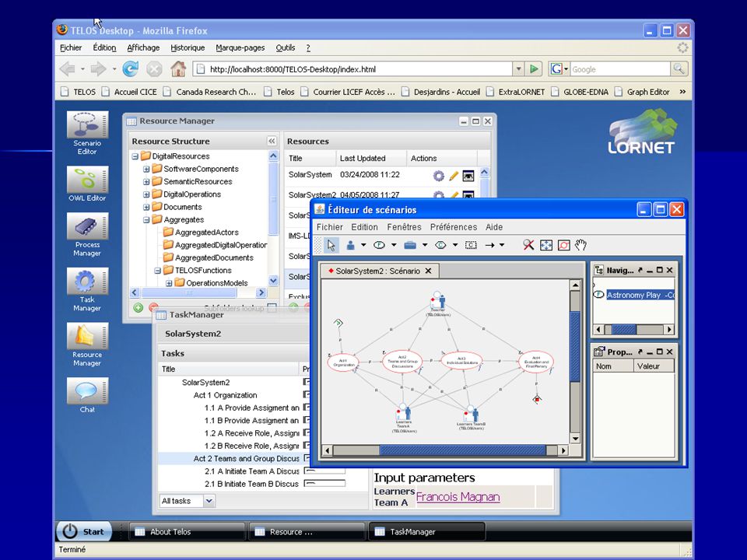Click the Firefox URL address field
This screenshot has height=560, width=747.
tap(352, 69)
